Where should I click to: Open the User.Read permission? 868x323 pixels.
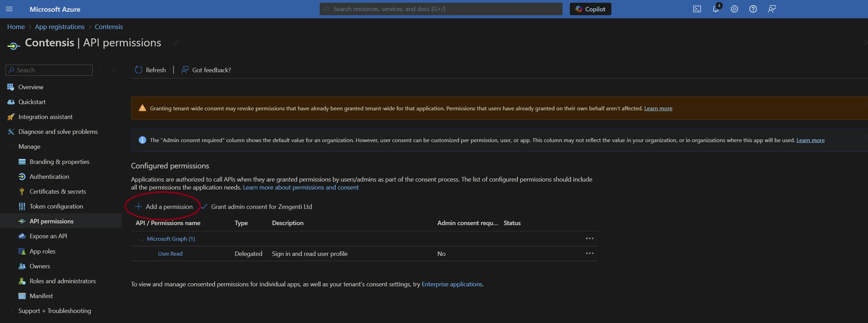coord(170,253)
